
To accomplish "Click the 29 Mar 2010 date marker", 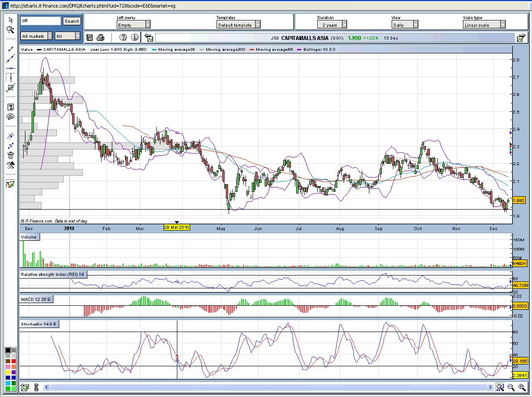I will pyautogui.click(x=177, y=227).
